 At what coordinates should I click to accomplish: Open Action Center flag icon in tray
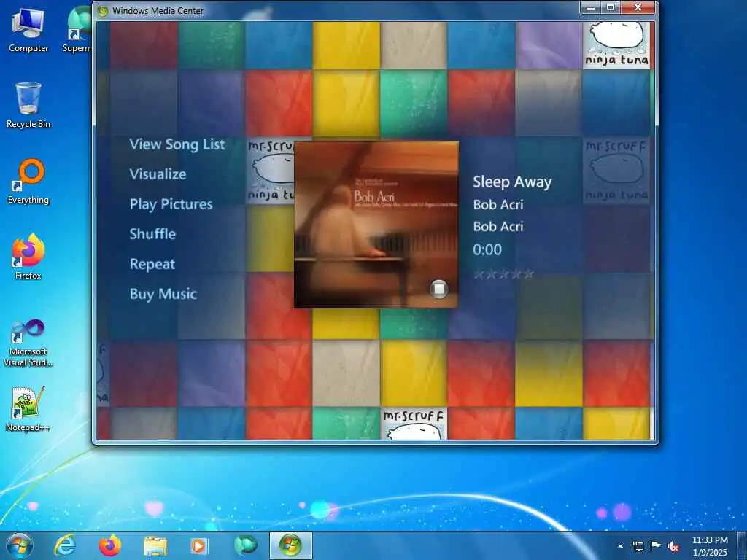pyautogui.click(x=656, y=546)
